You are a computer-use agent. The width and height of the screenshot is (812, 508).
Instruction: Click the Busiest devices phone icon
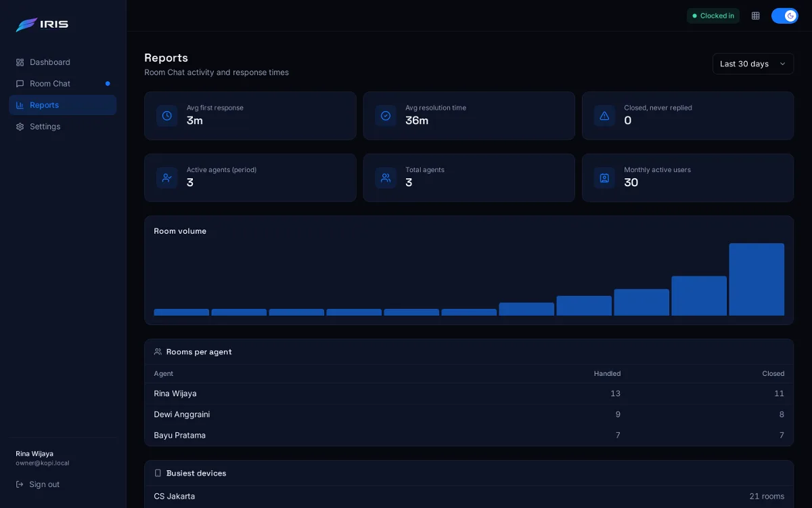[x=158, y=473]
